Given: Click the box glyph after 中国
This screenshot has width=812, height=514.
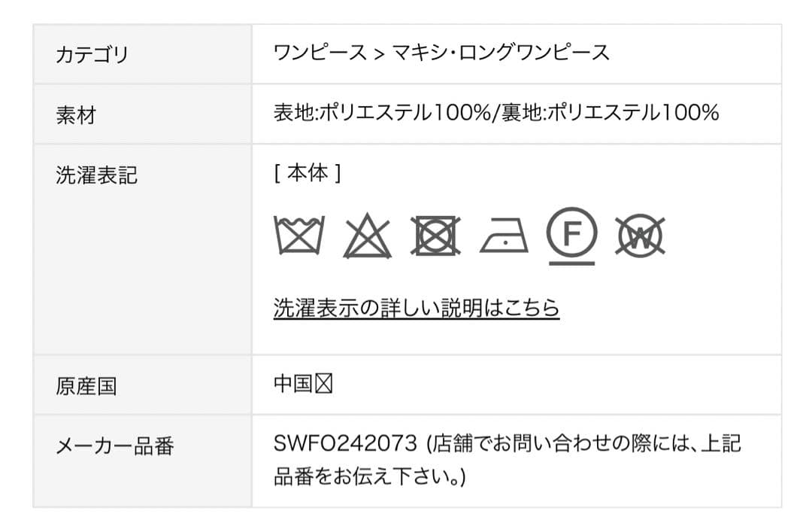Looking at the screenshot, I should [324, 385].
